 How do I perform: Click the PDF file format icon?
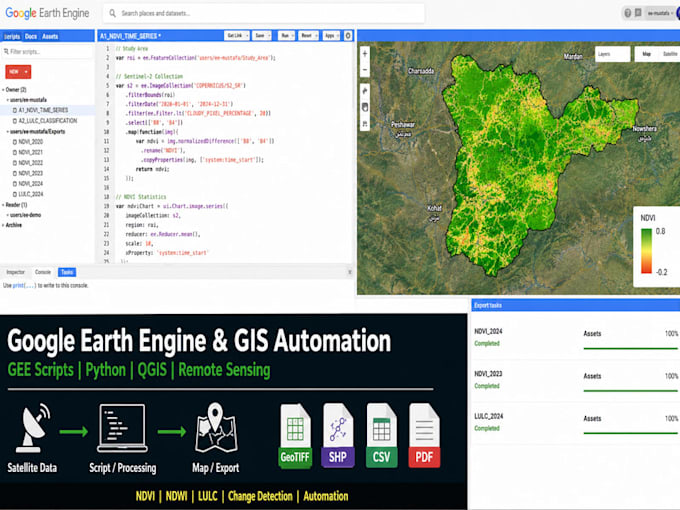coord(424,436)
